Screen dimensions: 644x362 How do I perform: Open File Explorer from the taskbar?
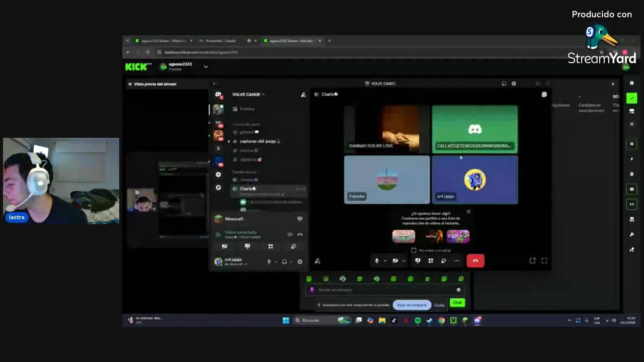[382, 320]
